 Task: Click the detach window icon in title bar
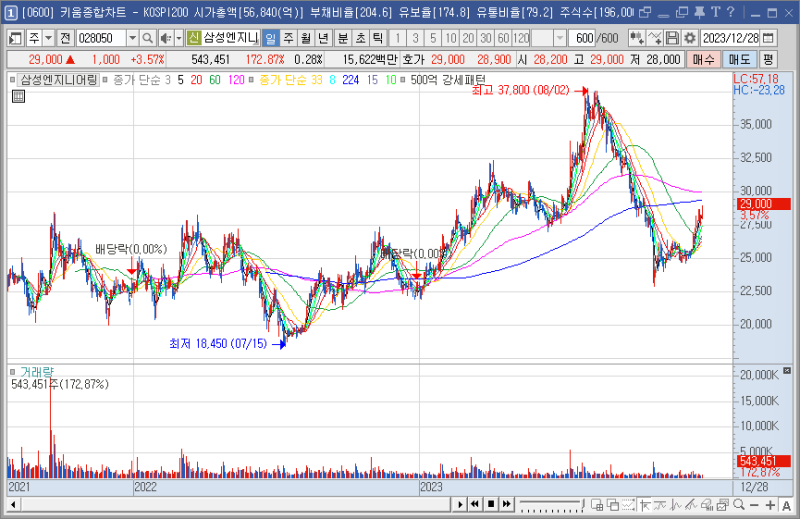(x=645, y=12)
